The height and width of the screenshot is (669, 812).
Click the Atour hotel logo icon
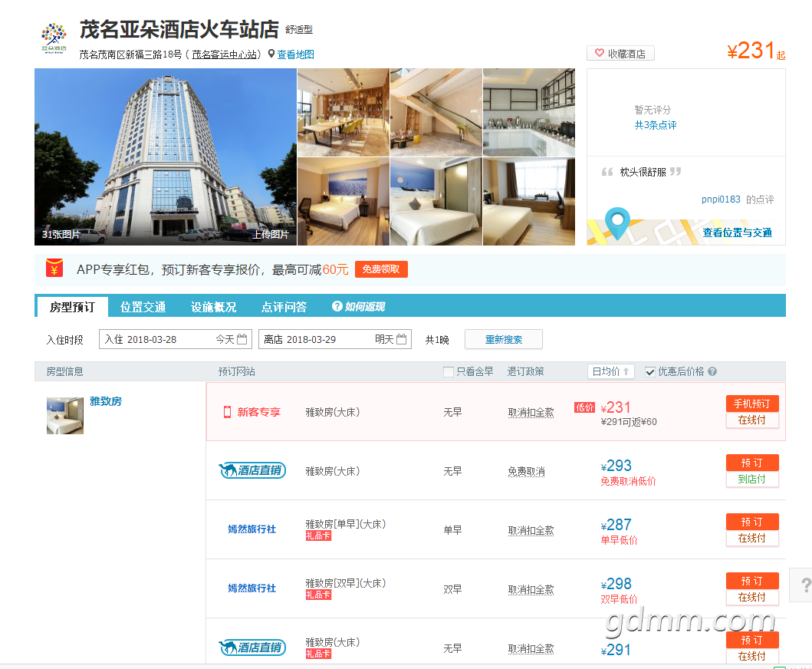(x=54, y=38)
